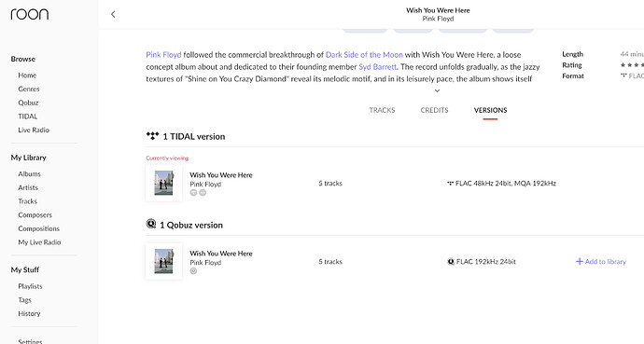Click the first badge under TIDAL album artist
The height and width of the screenshot is (344, 644).
coord(193,193)
